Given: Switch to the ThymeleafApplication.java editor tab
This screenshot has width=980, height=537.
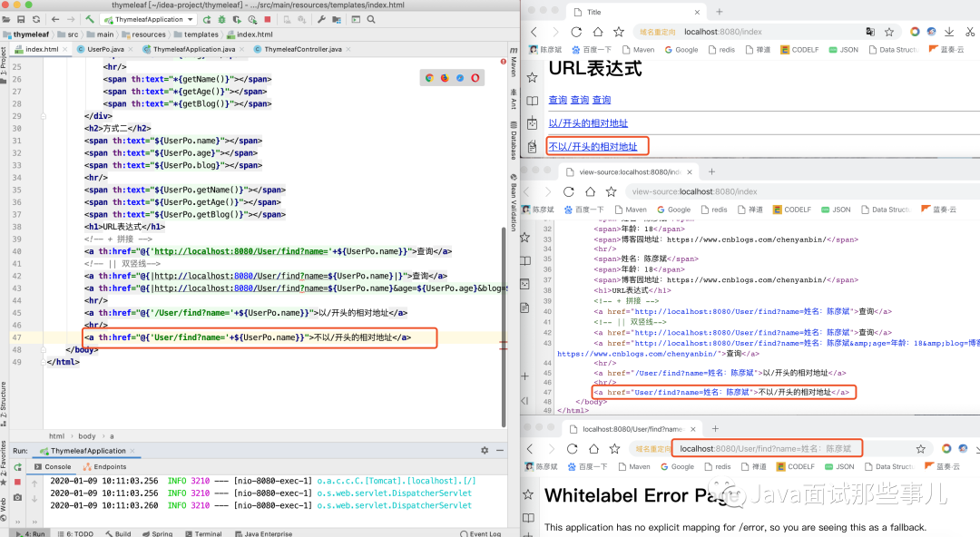Looking at the screenshot, I should 194,49.
